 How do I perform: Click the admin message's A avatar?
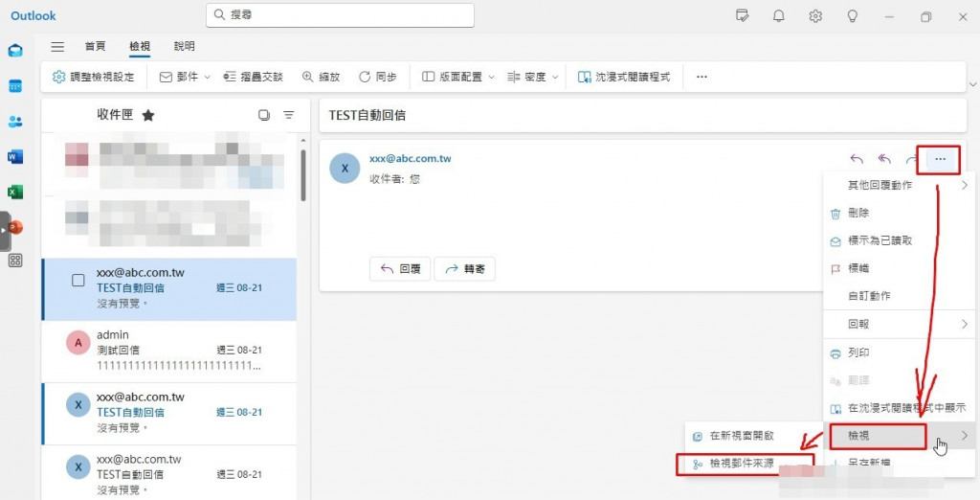(78, 342)
